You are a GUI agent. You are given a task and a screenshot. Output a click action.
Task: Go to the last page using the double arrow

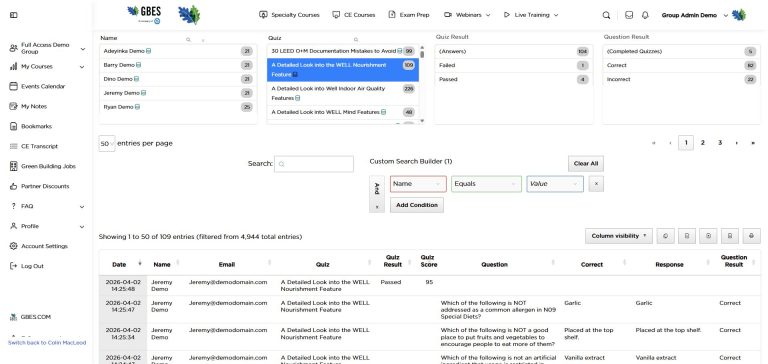(x=753, y=143)
